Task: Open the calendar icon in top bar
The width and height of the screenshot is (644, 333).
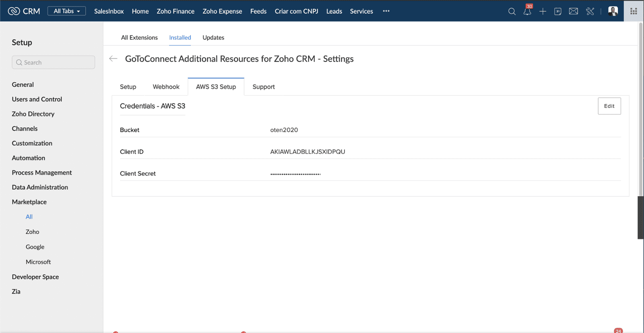Action: [558, 11]
